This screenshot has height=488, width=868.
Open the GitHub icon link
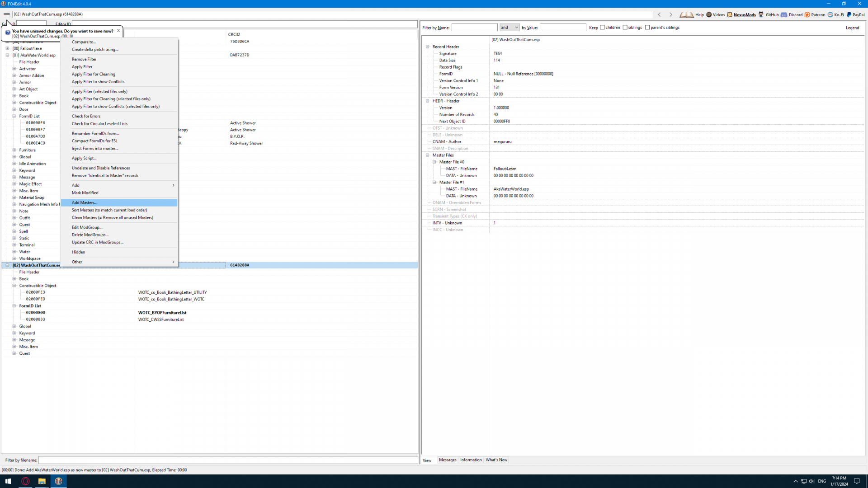[x=761, y=14]
